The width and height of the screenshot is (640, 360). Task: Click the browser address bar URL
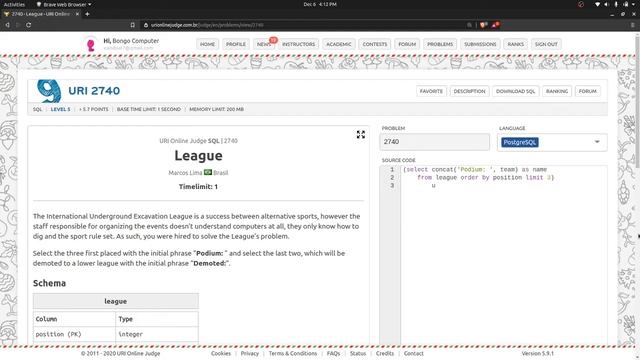(x=207, y=25)
